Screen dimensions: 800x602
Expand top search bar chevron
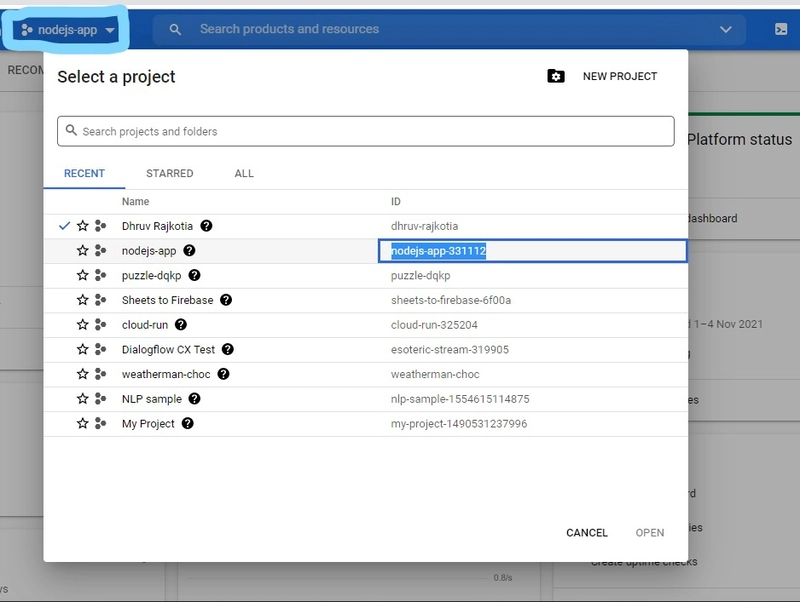tap(726, 30)
